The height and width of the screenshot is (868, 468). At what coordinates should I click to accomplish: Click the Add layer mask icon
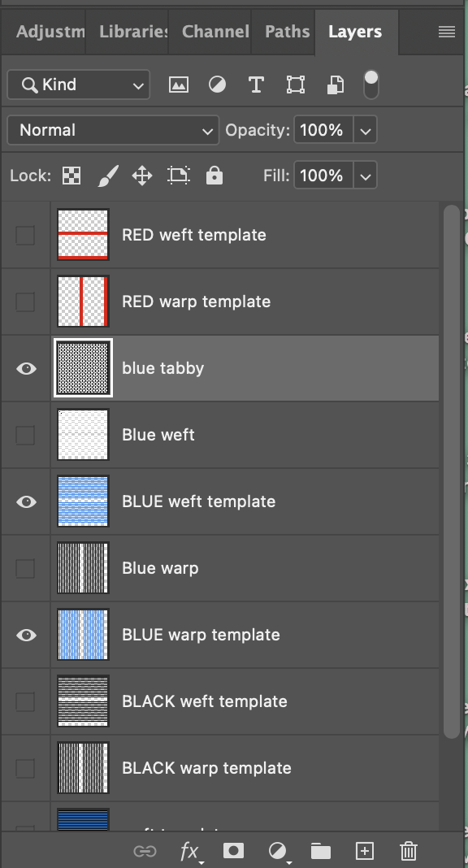(233, 851)
